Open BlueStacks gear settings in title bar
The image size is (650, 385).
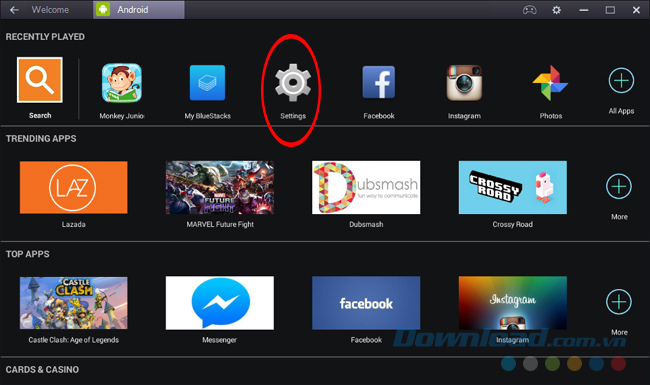tap(556, 10)
